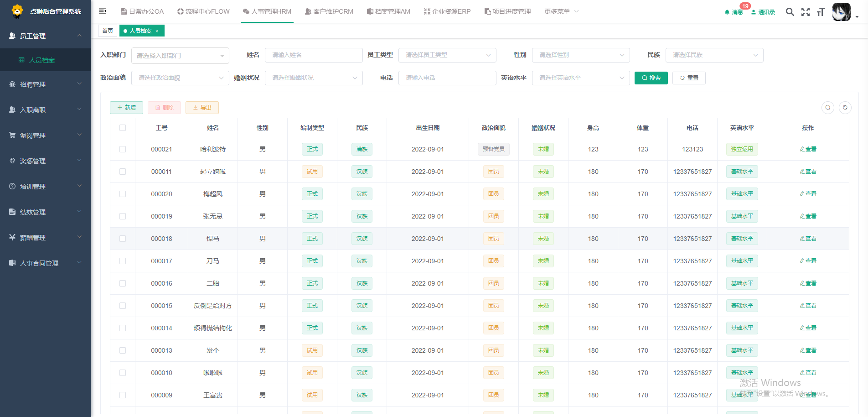Viewport: 868px width, 417px height.
Task: Click the 重置 reset button
Action: coord(689,78)
